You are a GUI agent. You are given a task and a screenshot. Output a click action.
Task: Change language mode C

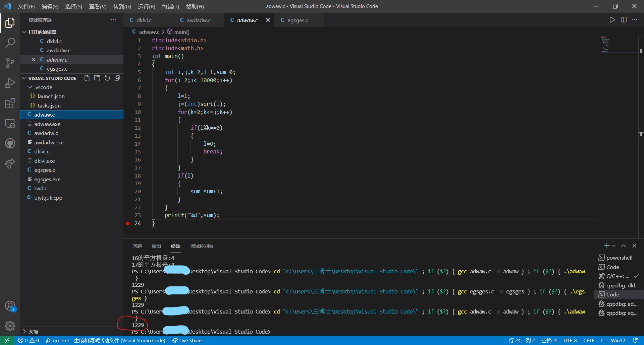[x=603, y=340]
